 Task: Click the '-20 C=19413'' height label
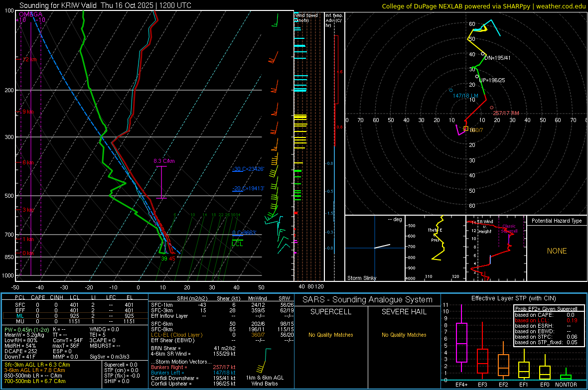[x=248, y=188]
